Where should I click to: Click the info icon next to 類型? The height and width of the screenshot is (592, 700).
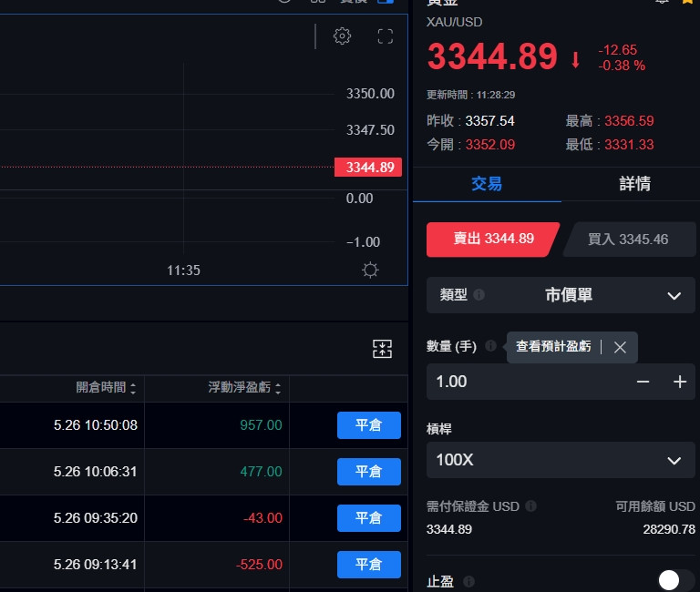coord(479,295)
